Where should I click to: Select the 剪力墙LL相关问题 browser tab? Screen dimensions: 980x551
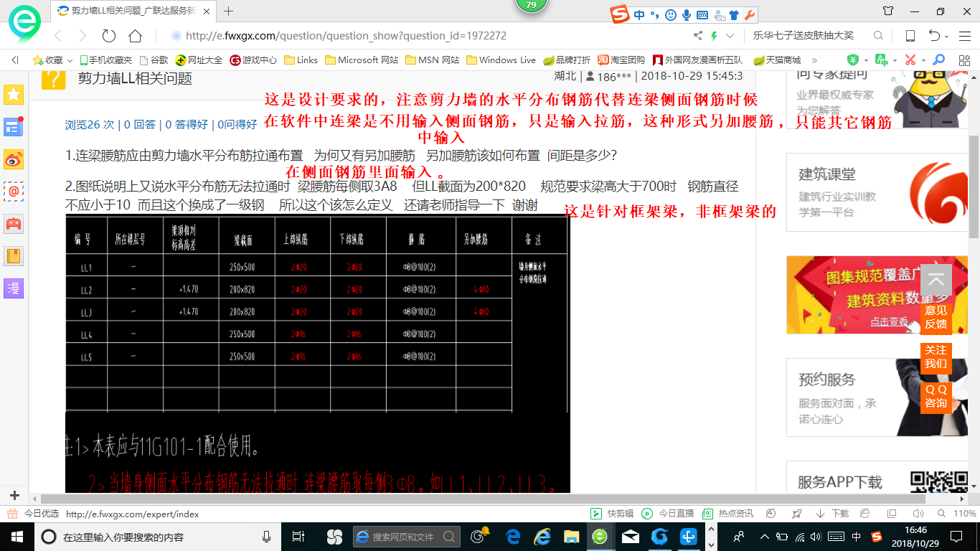point(133,11)
